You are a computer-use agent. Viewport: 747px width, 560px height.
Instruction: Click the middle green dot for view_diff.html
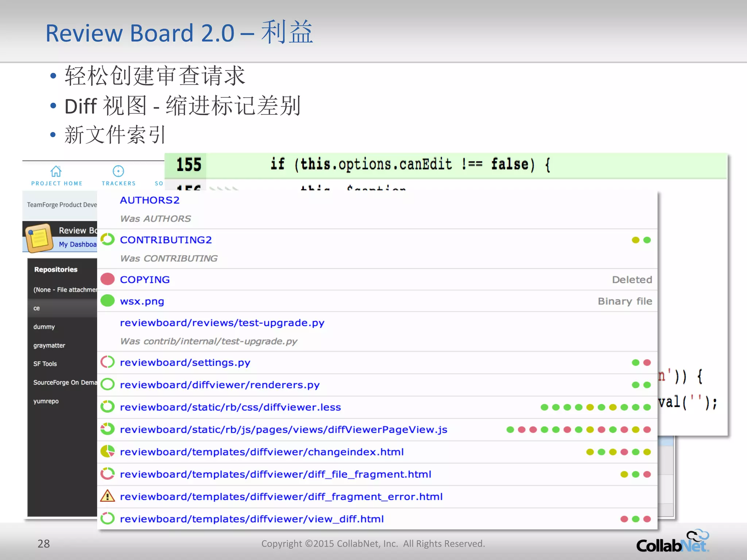(636, 519)
